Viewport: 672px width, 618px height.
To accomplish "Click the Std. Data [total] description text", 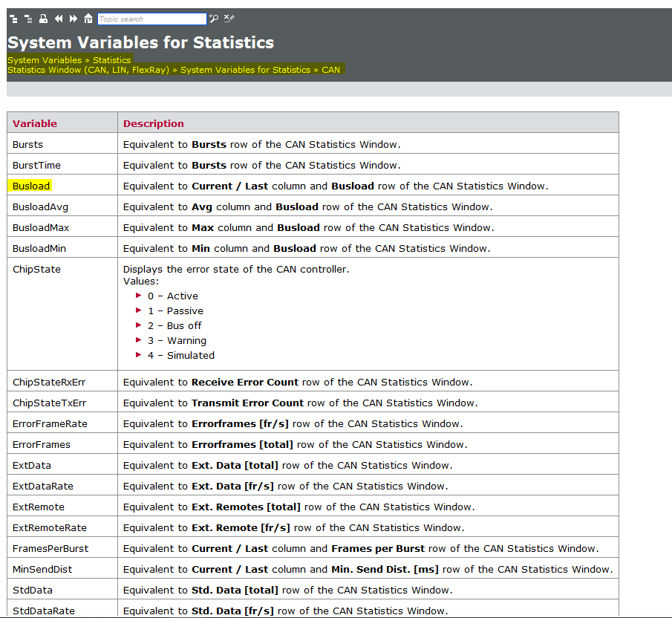I will click(x=287, y=590).
